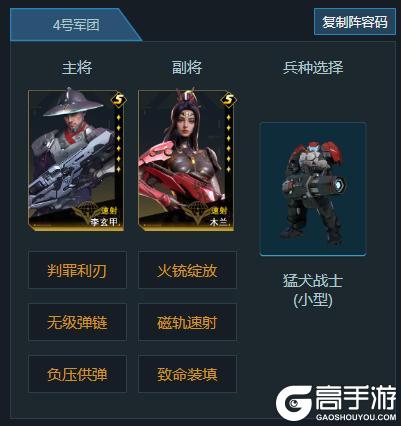Choose the 磁轨速射 skill

point(187,322)
